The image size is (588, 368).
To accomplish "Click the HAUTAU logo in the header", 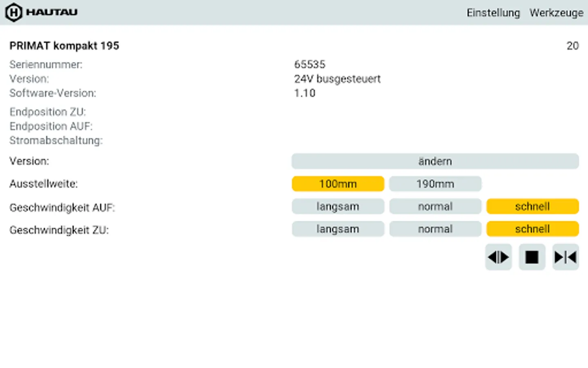I will point(41,12).
